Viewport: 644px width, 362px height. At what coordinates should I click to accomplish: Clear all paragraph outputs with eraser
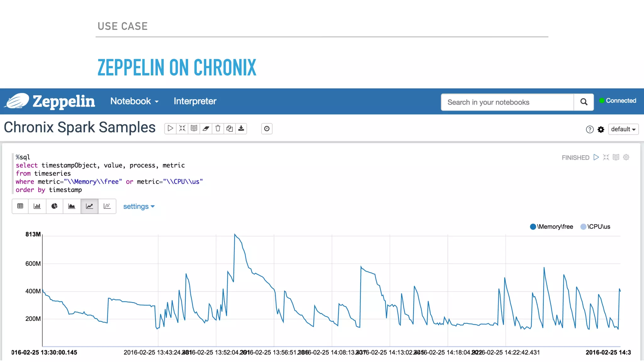coord(206,129)
